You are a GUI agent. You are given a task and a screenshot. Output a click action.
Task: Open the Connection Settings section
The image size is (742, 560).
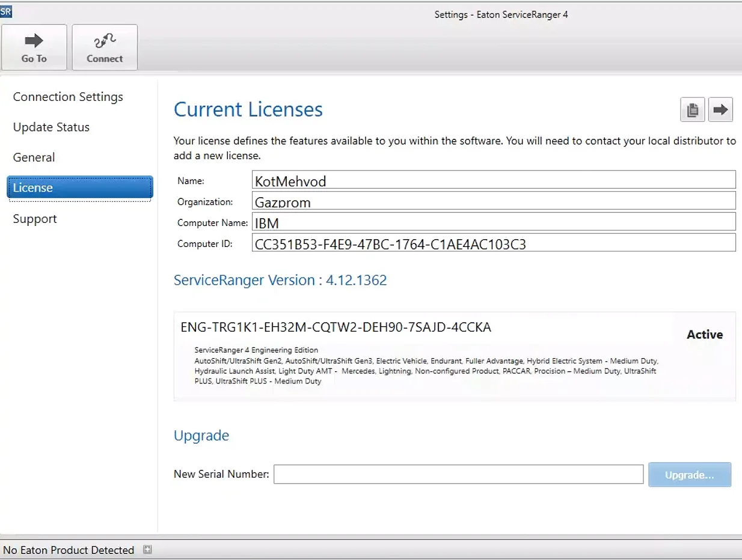[68, 97]
